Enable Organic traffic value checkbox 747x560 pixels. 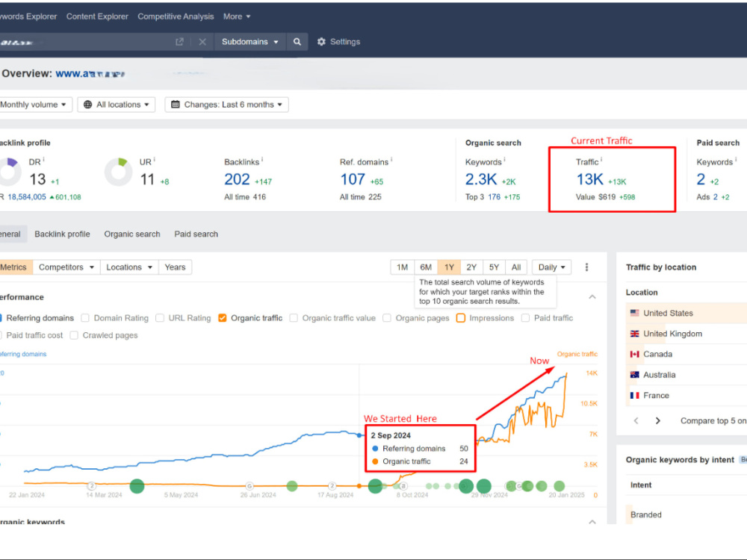point(294,317)
